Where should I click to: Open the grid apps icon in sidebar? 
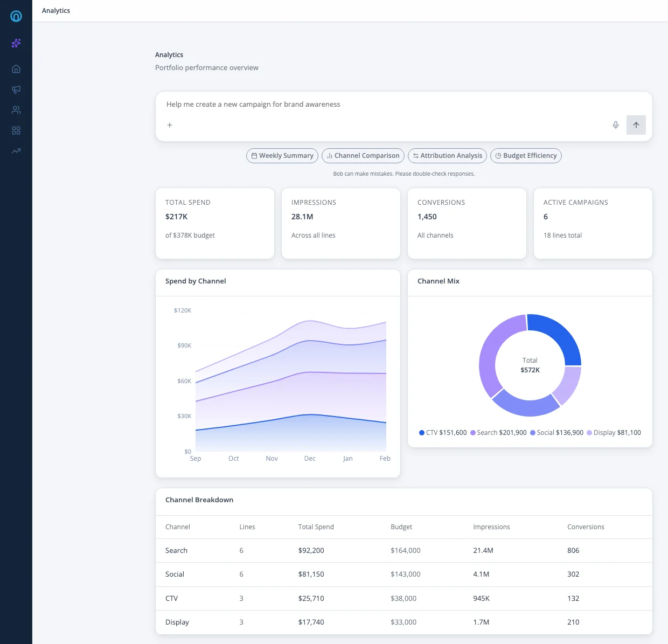[x=16, y=130]
